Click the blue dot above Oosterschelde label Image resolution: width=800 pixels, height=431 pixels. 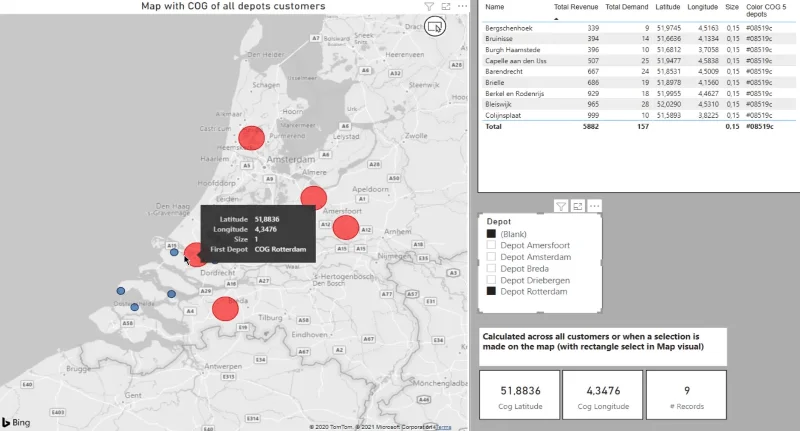pos(120,291)
